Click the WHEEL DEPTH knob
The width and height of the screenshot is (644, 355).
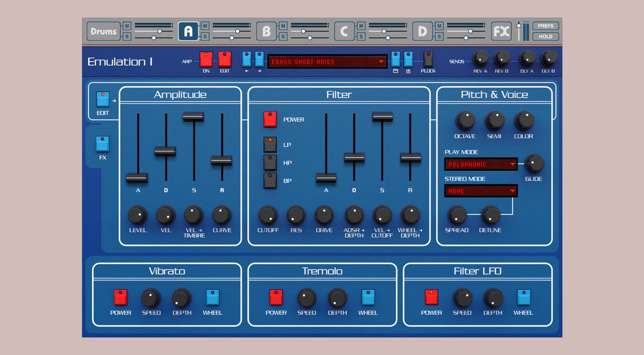[x=410, y=215]
